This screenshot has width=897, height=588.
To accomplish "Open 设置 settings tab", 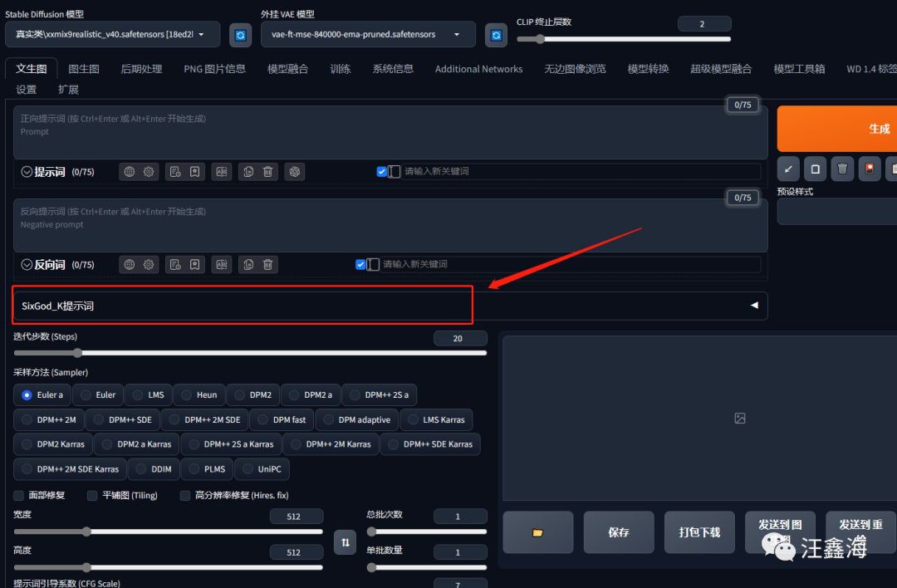I will tap(27, 89).
